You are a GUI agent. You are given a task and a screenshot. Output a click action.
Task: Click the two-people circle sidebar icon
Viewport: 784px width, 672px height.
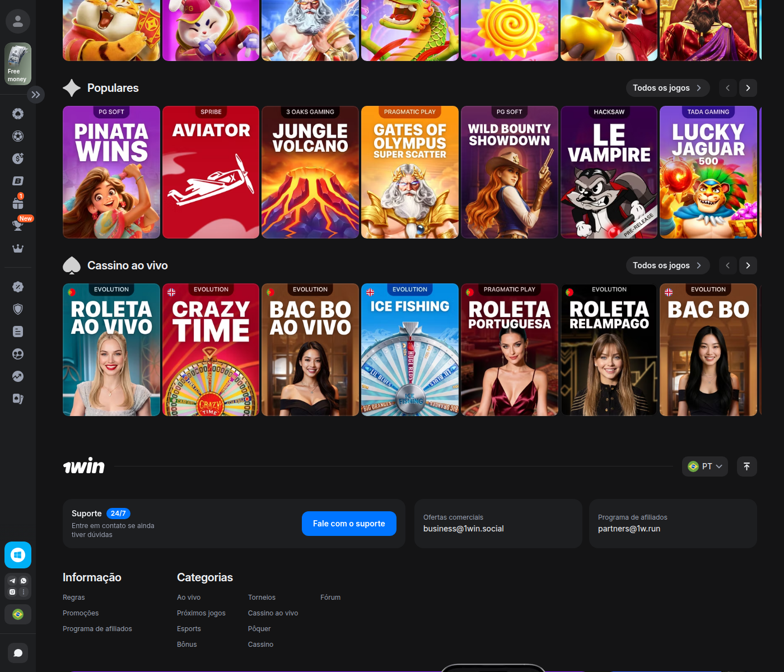click(x=18, y=354)
